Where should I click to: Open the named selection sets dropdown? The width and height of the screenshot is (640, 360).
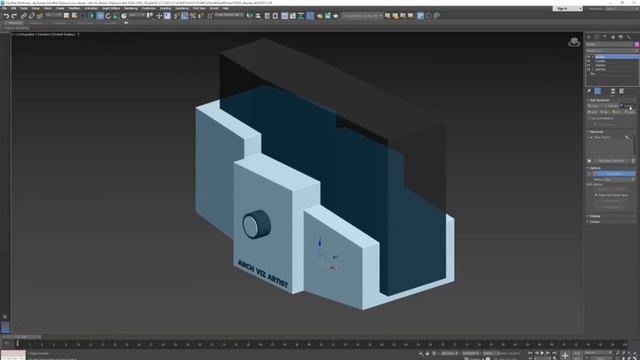(x=229, y=16)
